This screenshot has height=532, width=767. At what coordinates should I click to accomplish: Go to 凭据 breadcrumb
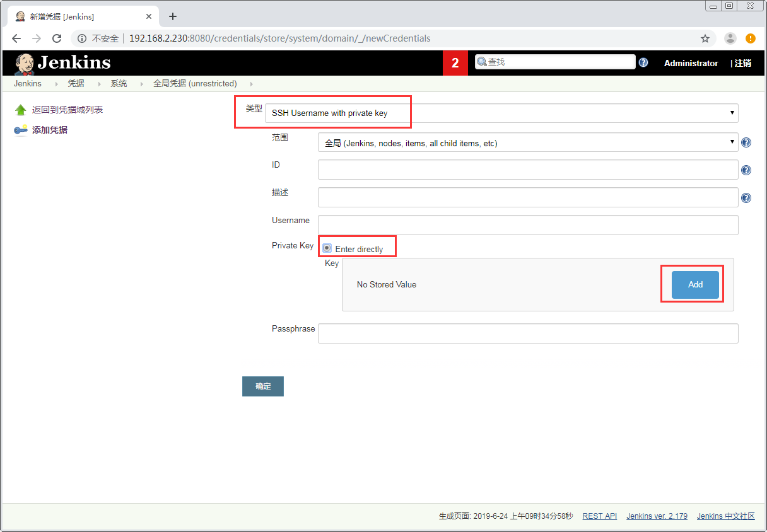pyautogui.click(x=76, y=83)
